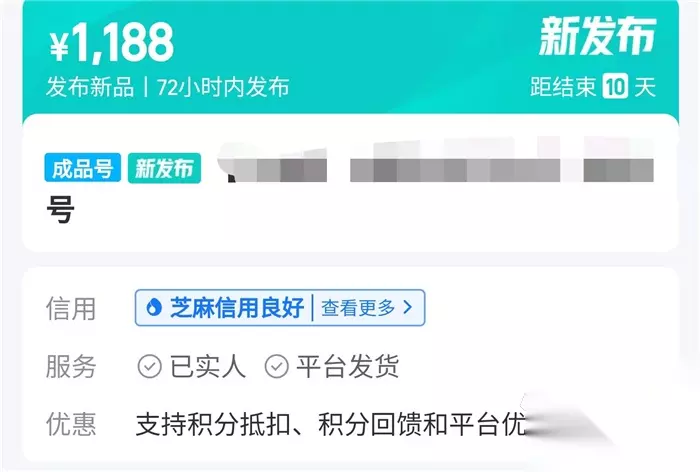Click the 芝麻信用良好 credit label
This screenshot has height=472, width=700.
point(237,308)
